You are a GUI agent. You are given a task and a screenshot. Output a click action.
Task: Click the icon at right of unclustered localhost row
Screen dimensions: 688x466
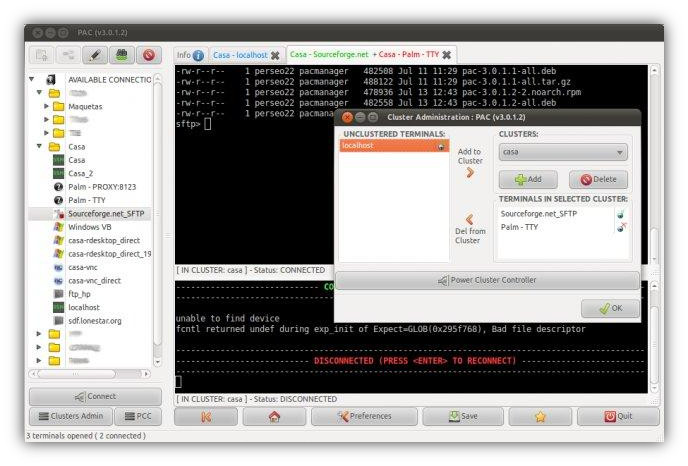click(441, 147)
